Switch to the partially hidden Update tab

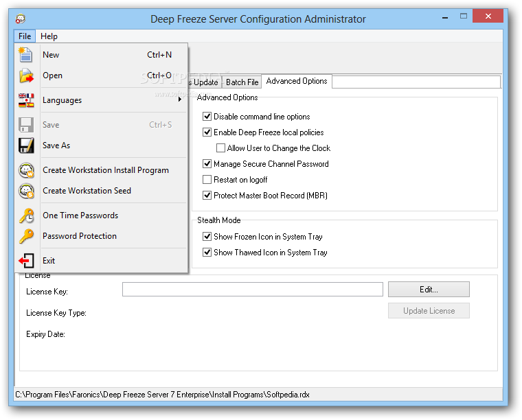pyautogui.click(x=205, y=82)
